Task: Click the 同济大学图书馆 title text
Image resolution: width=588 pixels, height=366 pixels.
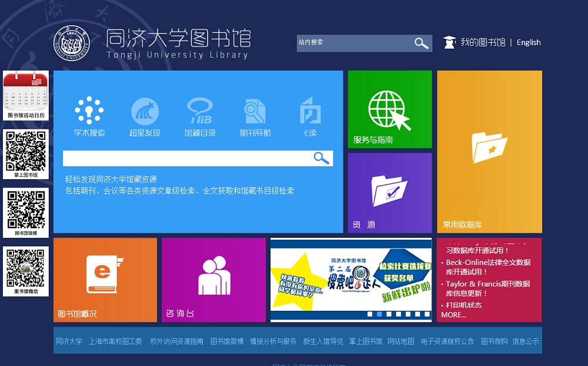Action: tap(179, 38)
